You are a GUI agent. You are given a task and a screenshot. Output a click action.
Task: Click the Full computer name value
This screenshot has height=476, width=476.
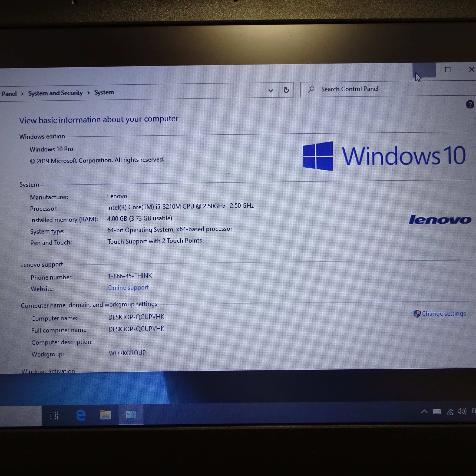coord(136,329)
